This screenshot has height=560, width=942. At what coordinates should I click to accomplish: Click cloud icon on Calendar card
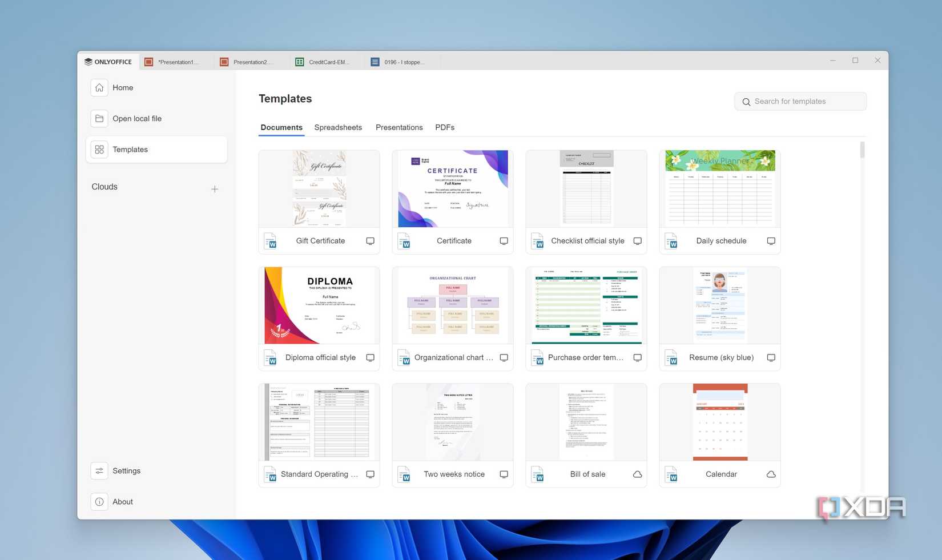pos(771,474)
